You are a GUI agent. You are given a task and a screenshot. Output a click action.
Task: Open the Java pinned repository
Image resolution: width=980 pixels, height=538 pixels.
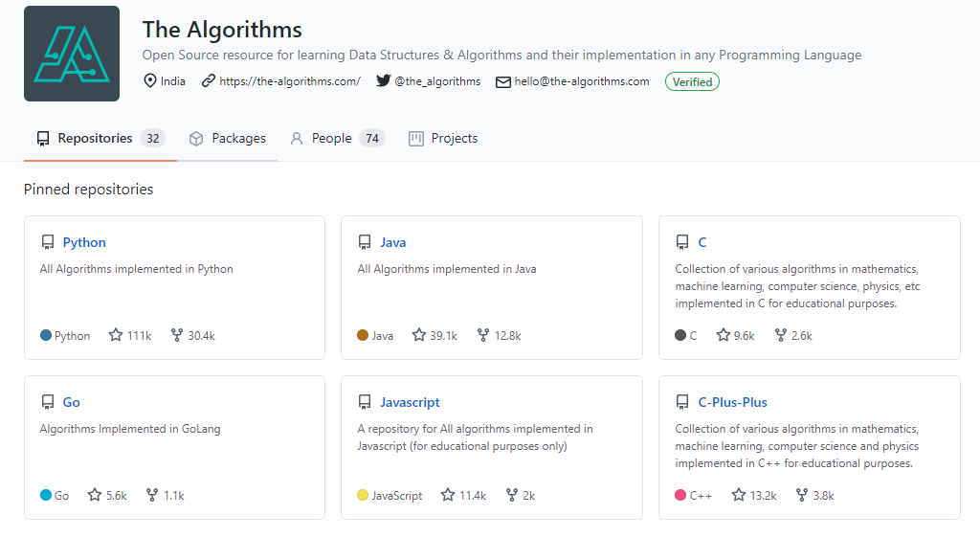(393, 242)
